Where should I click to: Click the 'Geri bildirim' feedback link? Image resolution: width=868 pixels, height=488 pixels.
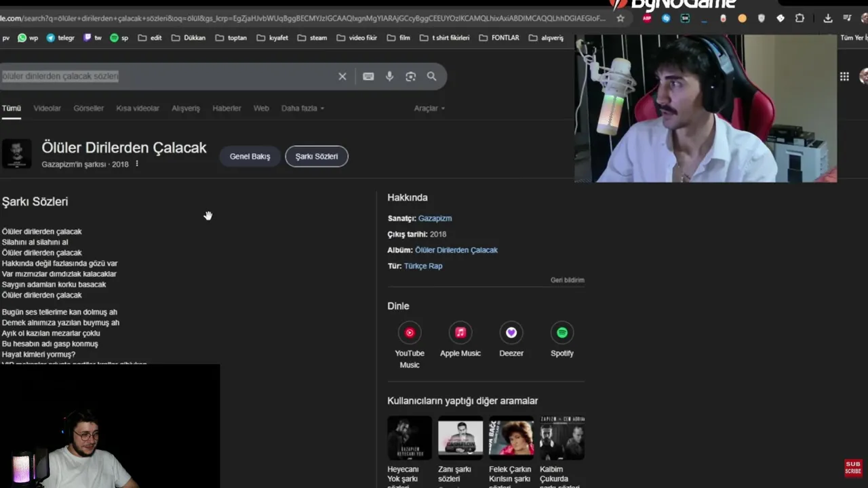pyautogui.click(x=568, y=280)
